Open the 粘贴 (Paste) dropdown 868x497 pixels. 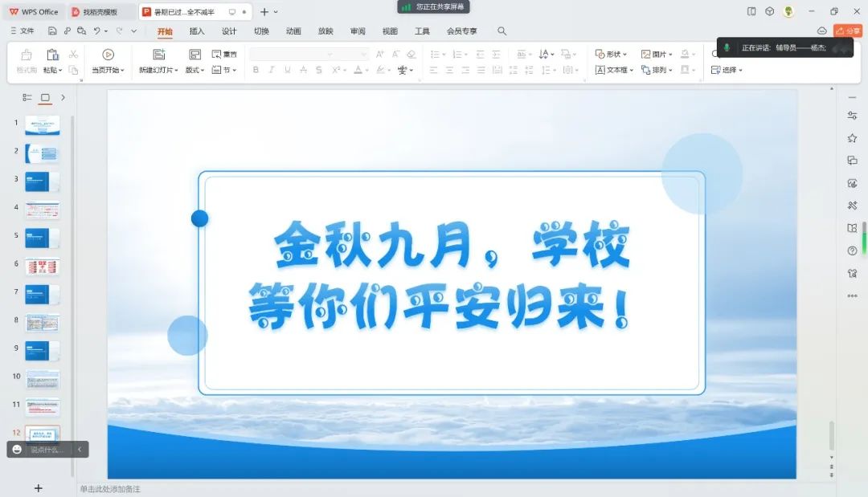[x=52, y=70]
